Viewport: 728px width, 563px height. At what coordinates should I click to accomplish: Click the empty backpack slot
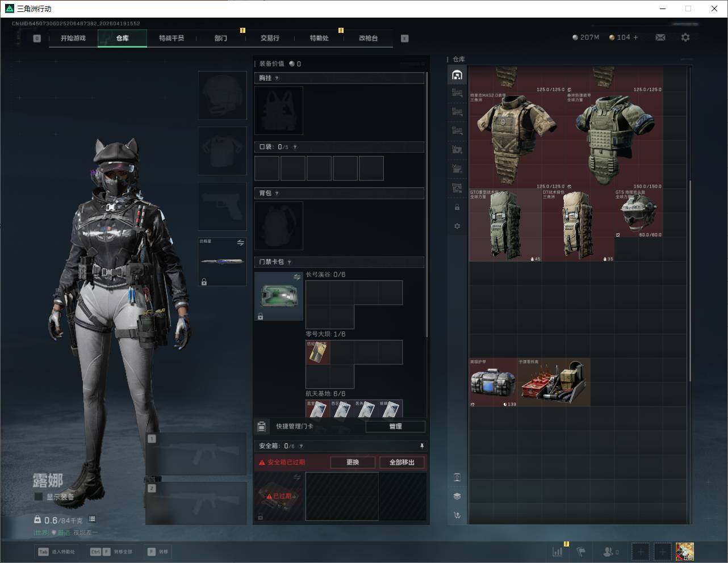[279, 226]
